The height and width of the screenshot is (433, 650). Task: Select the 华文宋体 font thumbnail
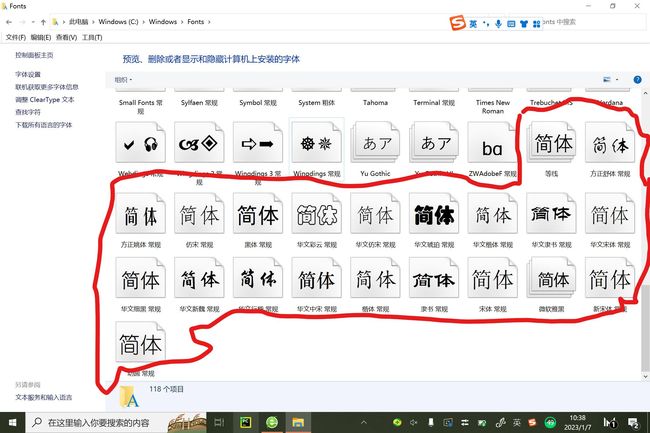pos(610,213)
